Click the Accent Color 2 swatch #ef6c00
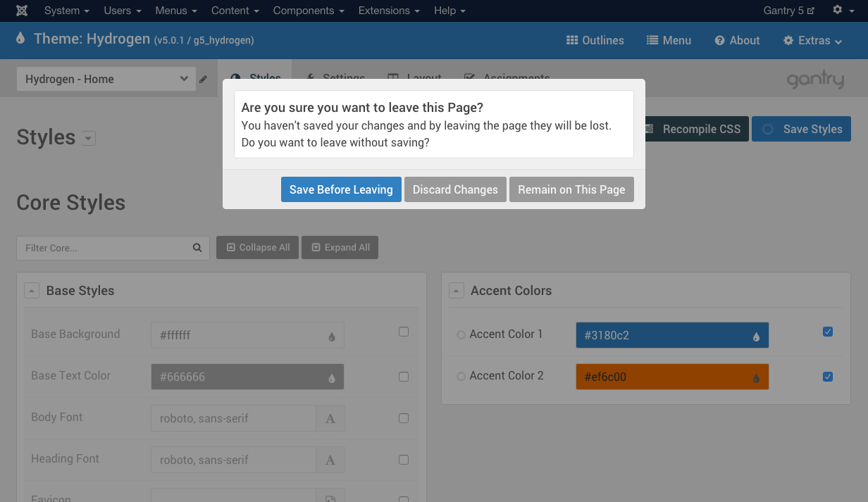 672,377
